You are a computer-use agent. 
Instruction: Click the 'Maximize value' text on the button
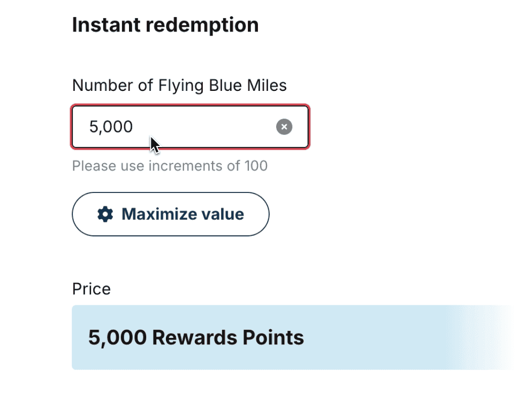tap(183, 214)
